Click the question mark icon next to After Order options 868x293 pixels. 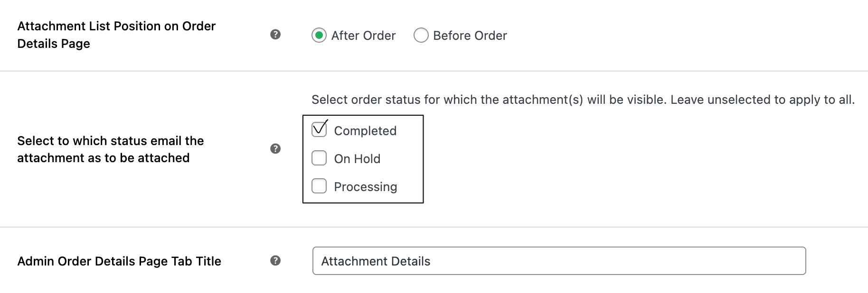tap(275, 34)
